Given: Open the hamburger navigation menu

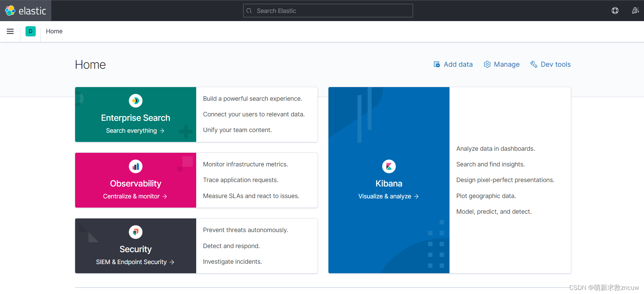Looking at the screenshot, I should point(10,31).
